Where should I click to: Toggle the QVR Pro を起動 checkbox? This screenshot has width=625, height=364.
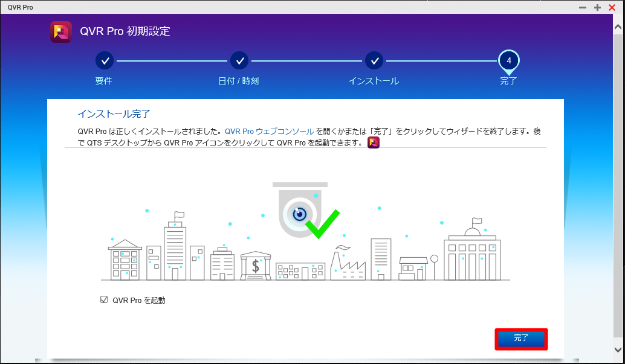point(104,299)
